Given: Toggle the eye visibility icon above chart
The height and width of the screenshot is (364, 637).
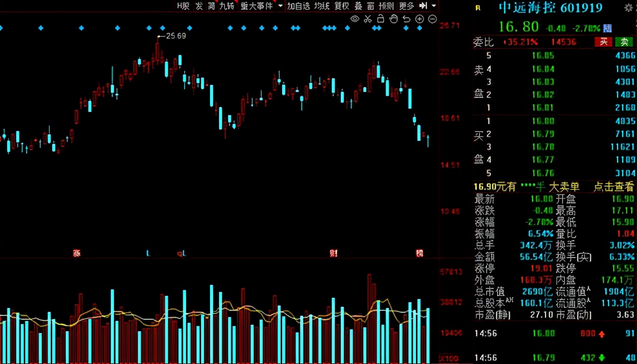Looking at the screenshot, I should [355, 19].
